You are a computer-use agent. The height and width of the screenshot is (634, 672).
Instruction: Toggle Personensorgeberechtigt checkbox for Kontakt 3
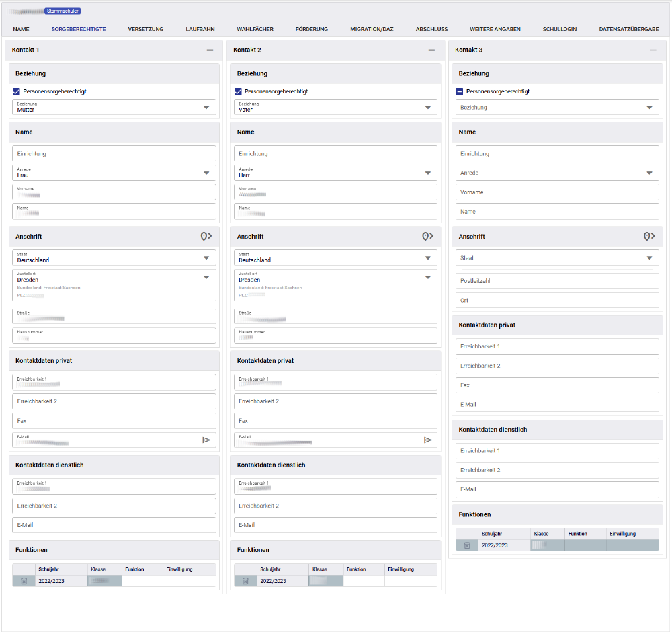pyautogui.click(x=460, y=91)
